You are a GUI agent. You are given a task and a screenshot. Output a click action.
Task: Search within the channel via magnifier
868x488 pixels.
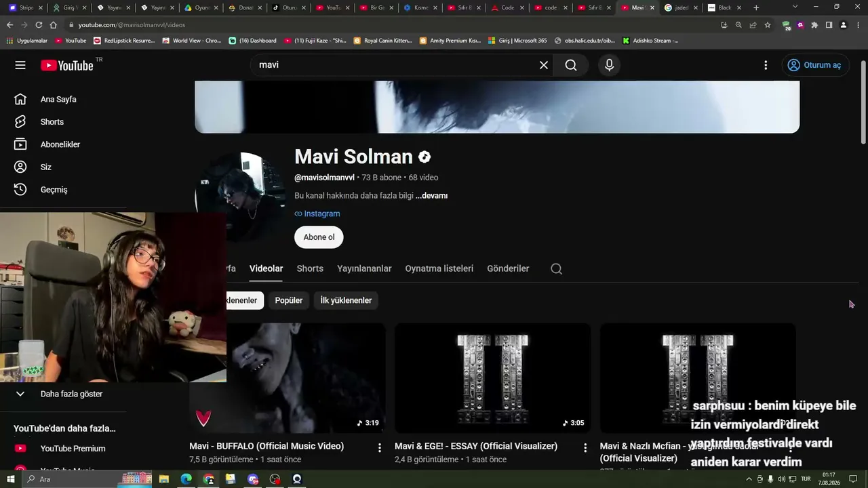[x=557, y=268]
